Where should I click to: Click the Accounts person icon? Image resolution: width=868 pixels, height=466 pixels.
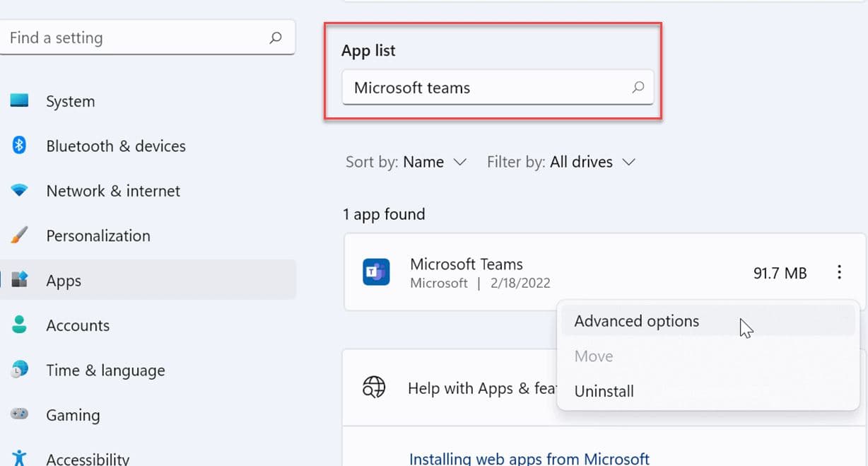click(x=20, y=325)
